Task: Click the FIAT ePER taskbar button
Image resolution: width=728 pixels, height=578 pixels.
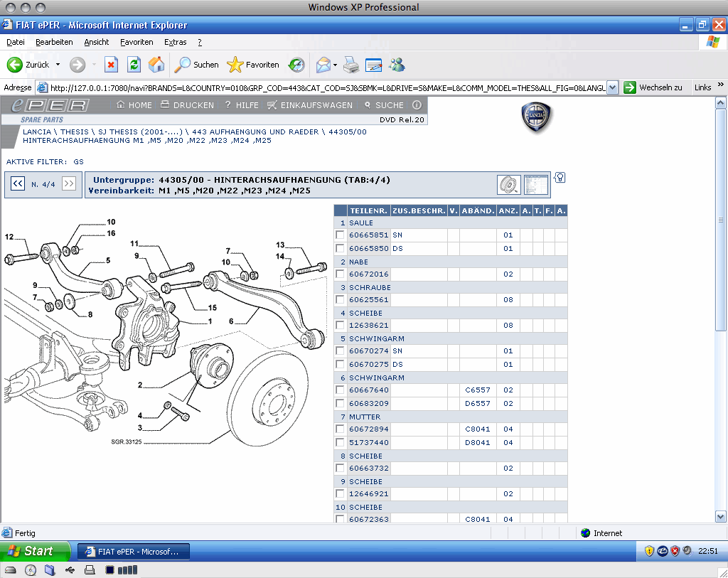Action: coord(133,552)
